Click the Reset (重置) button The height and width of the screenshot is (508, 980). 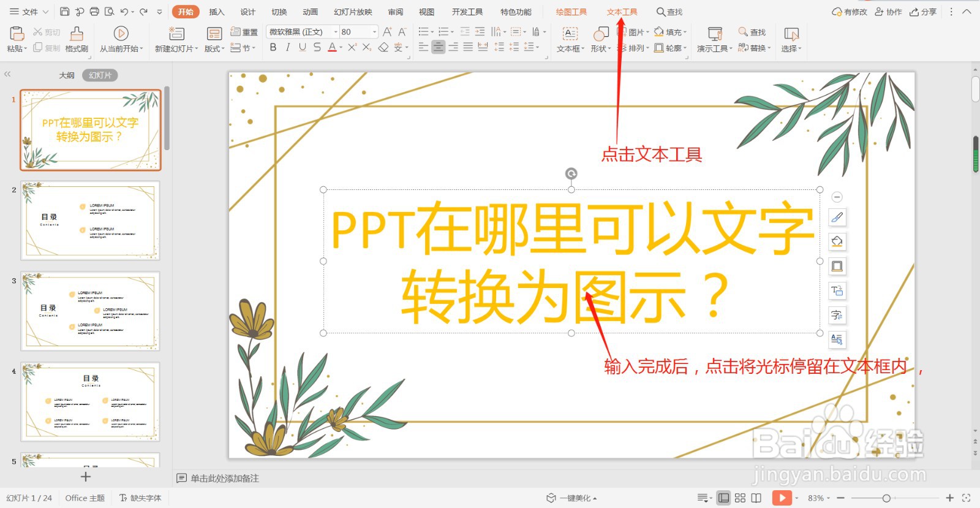[x=244, y=32]
